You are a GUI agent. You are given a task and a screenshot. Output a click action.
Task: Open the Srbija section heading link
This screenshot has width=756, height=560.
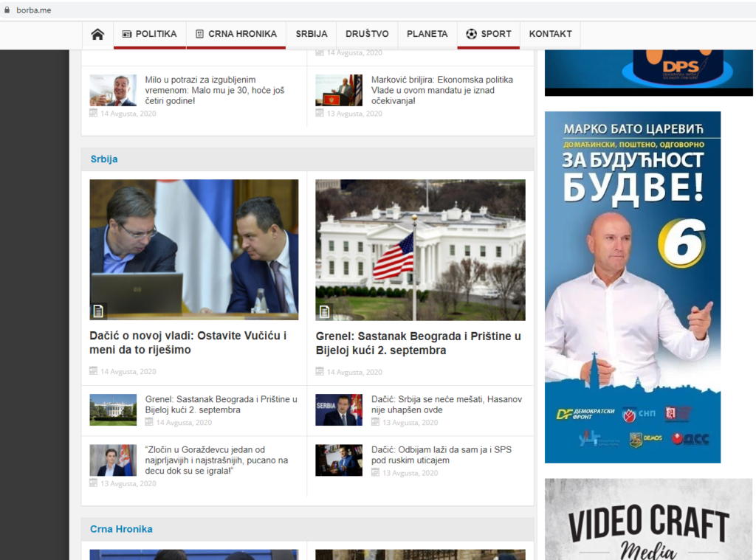pyautogui.click(x=104, y=159)
